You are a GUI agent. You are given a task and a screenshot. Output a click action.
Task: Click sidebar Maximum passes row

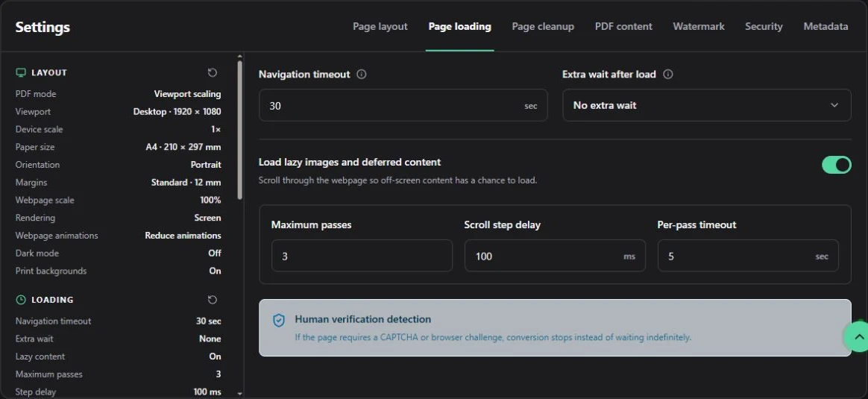click(118, 374)
